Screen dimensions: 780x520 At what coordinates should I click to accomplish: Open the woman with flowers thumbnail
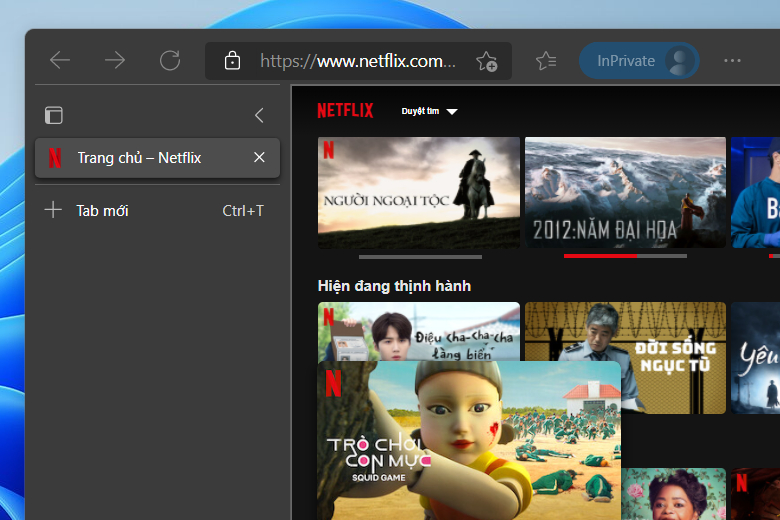[674, 494]
